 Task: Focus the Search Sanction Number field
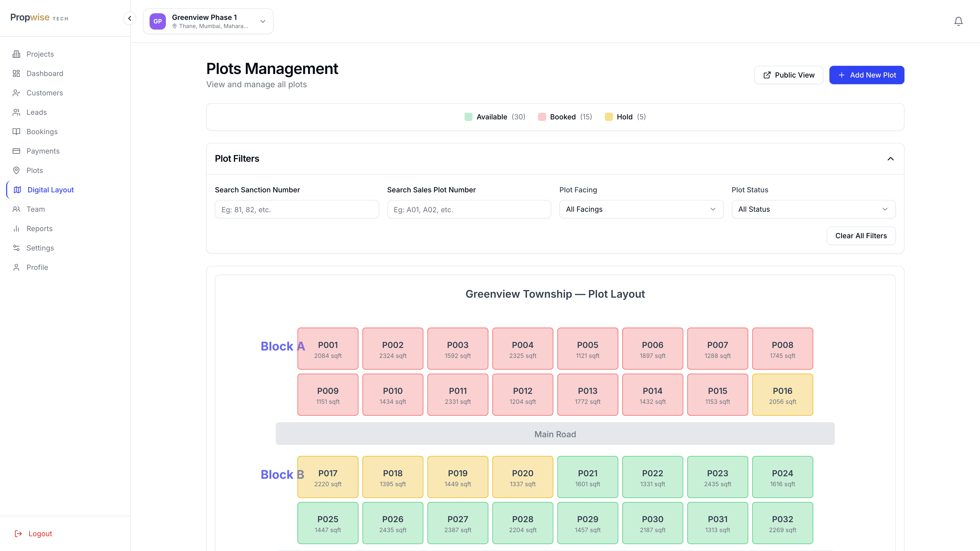coord(297,209)
